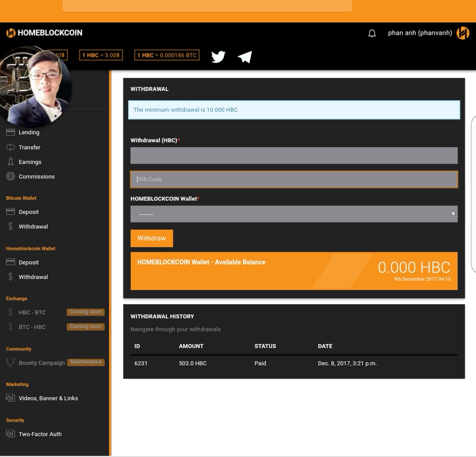Click the 1 HBC = 0.000186 BTC rate badge
Image resolution: width=476 pixels, height=457 pixels.
point(167,55)
